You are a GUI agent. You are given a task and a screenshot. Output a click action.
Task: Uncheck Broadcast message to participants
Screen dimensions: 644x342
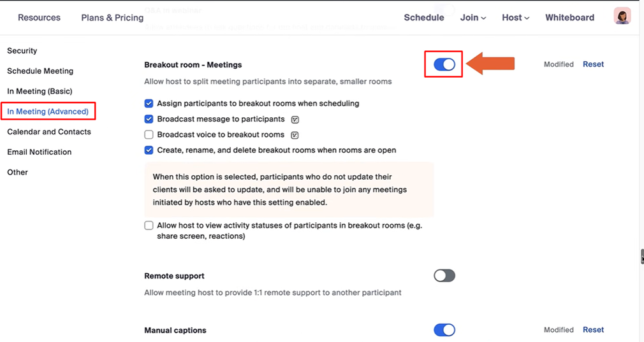(149, 119)
